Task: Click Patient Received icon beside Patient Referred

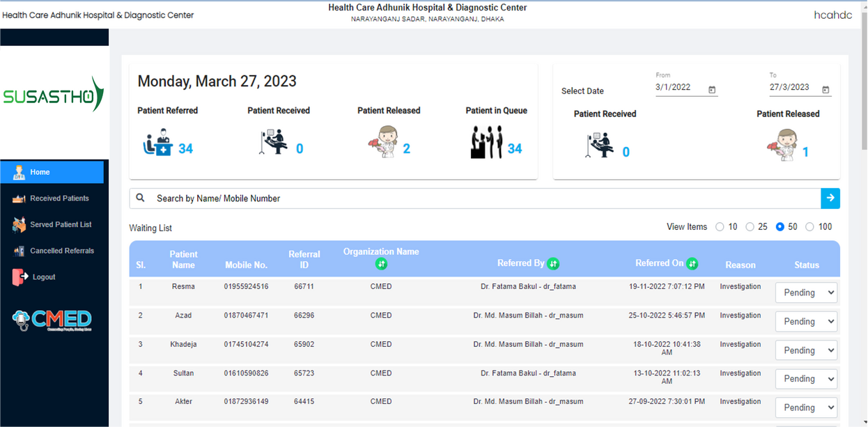Action: [x=273, y=143]
